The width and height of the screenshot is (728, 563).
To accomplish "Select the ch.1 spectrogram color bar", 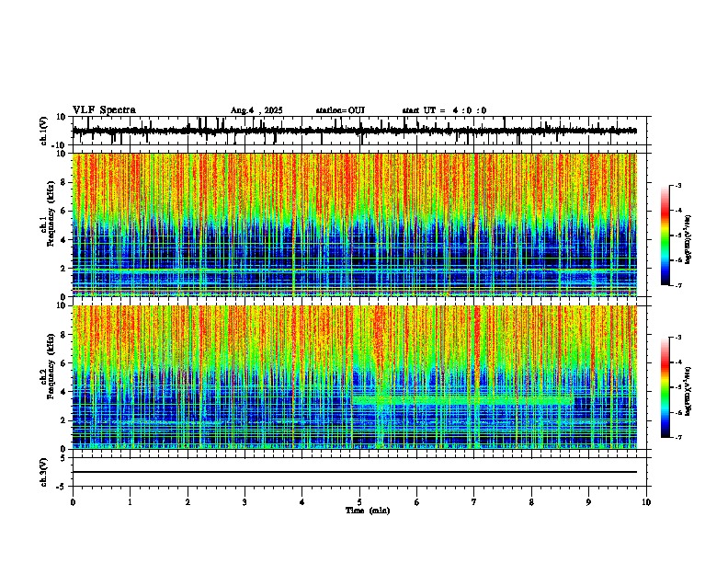I will pos(665,236).
